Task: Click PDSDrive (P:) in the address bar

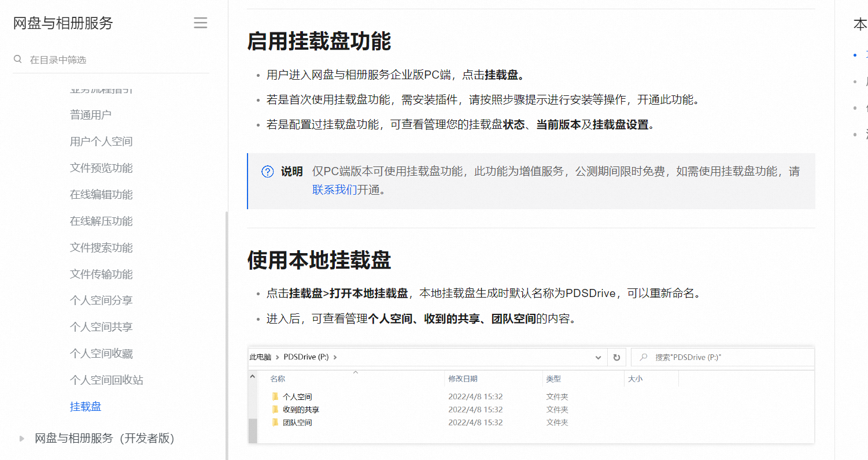Action: coord(306,357)
